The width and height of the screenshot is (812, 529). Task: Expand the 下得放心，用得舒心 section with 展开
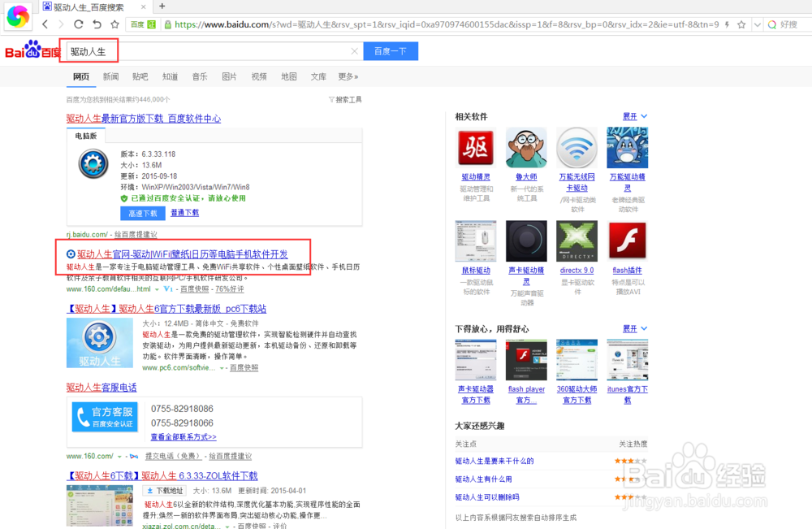click(635, 328)
